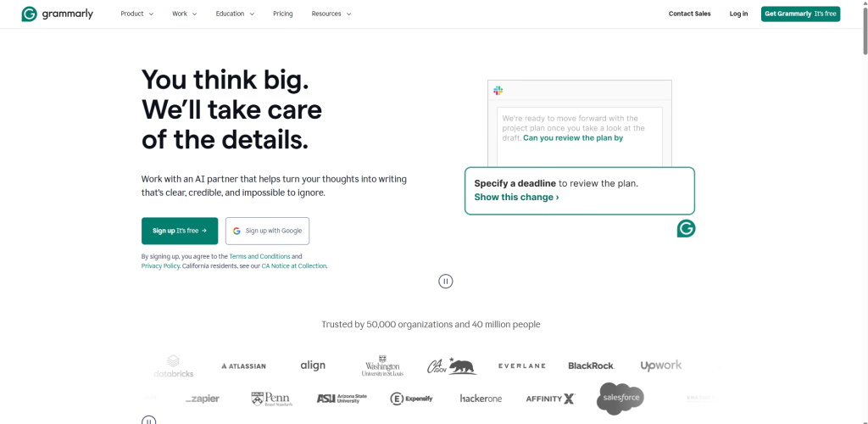The image size is (868, 424).
Task: Click the Washington University in St. Louis logo
Action: pyautogui.click(x=382, y=365)
